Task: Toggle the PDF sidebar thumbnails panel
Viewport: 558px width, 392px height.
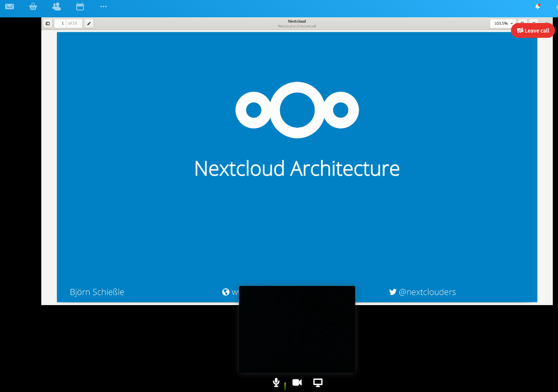Action: pyautogui.click(x=47, y=23)
